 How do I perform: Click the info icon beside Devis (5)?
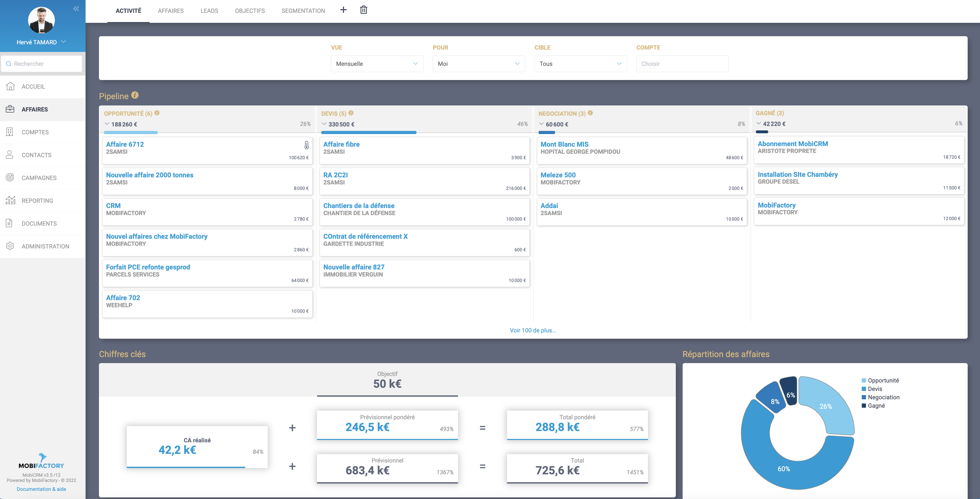(351, 113)
